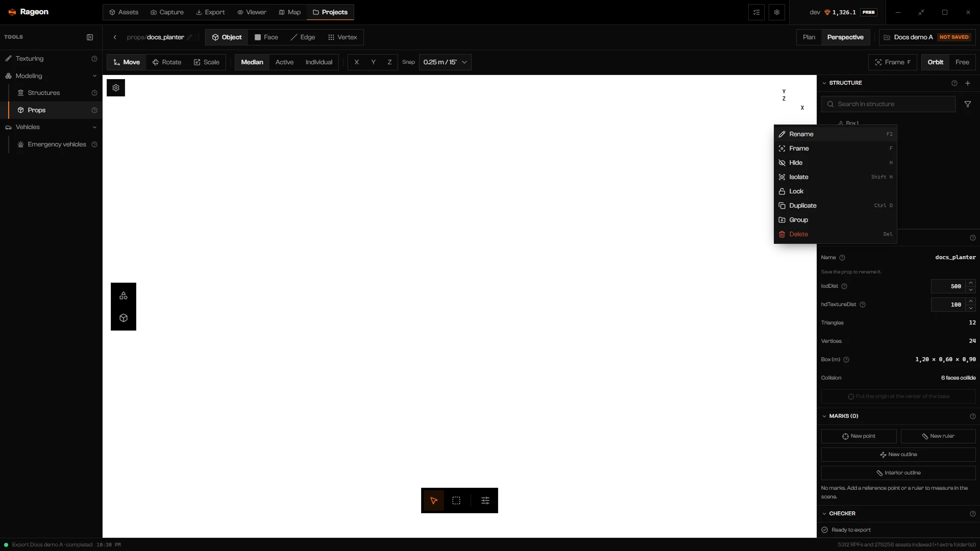Screen dimensions: 980x551
Task: Collapse the Tools sidebar panel icon
Action: (x=90, y=37)
